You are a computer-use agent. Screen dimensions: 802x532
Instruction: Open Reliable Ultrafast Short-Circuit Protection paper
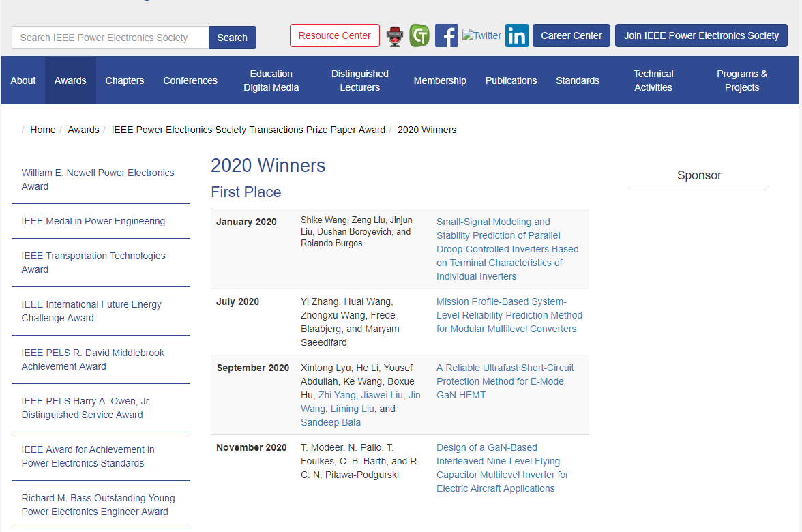[505, 381]
